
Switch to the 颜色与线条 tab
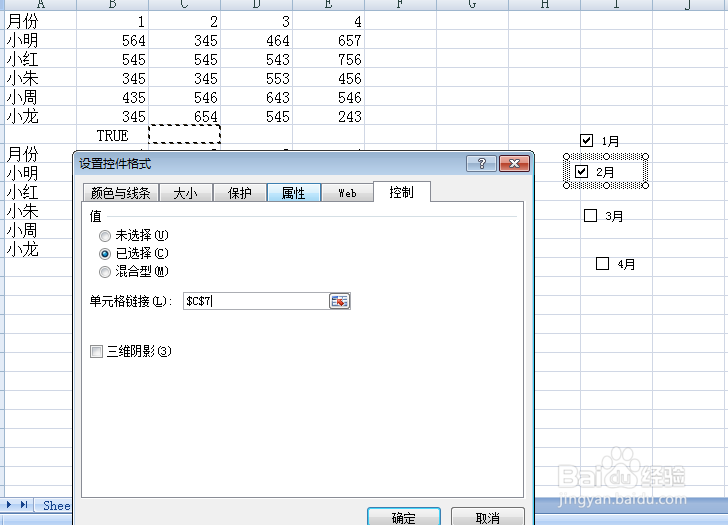121,193
